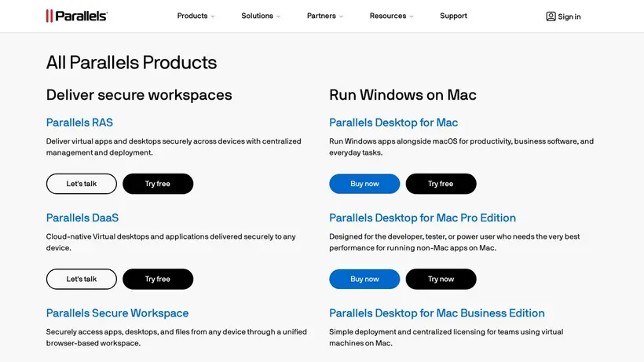
Task: Click the 'Designed for the developer, tester' description
Action: (x=454, y=242)
